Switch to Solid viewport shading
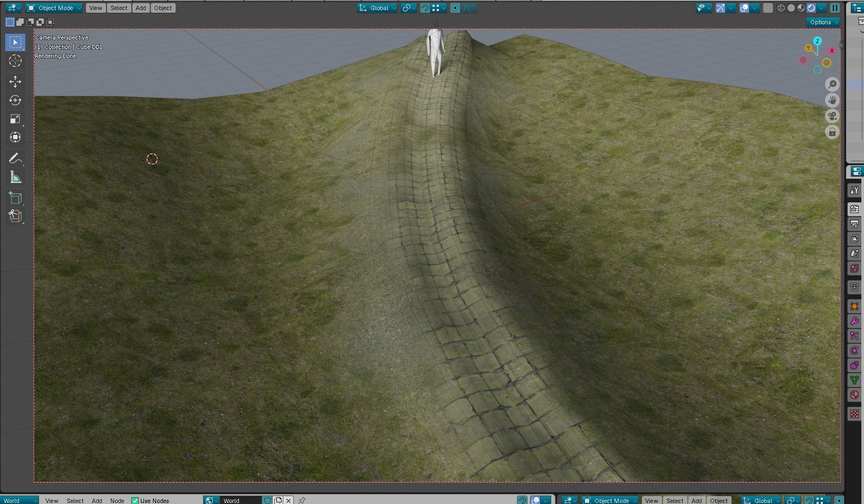864x504 pixels. point(791,8)
